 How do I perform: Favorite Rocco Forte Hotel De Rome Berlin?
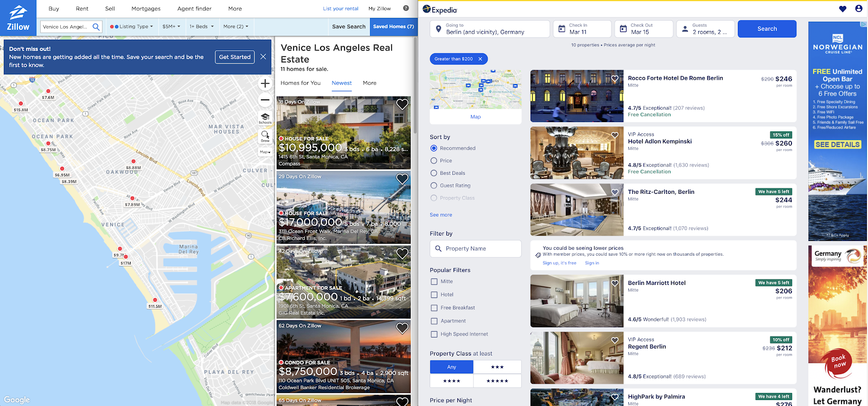point(615,79)
